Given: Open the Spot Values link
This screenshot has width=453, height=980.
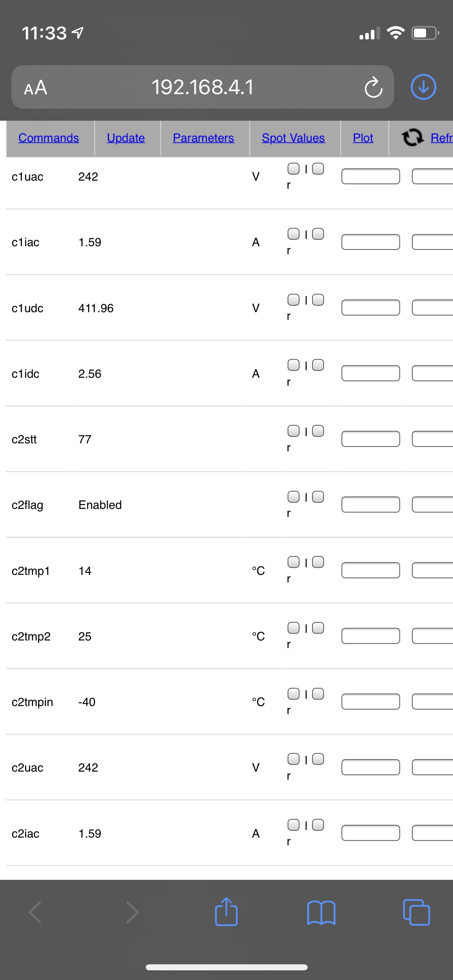Looking at the screenshot, I should point(293,138).
